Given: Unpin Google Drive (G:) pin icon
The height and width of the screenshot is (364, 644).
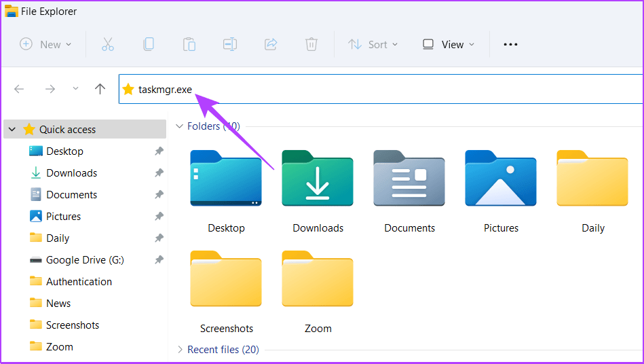Looking at the screenshot, I should (x=159, y=260).
